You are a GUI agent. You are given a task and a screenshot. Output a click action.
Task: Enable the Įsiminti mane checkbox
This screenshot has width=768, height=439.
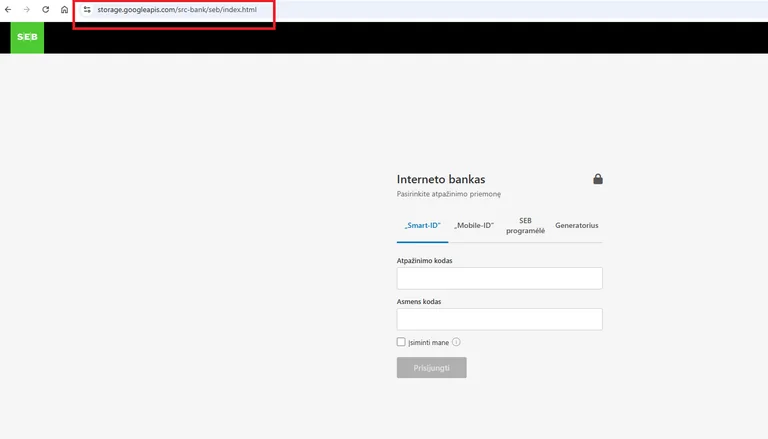(401, 342)
